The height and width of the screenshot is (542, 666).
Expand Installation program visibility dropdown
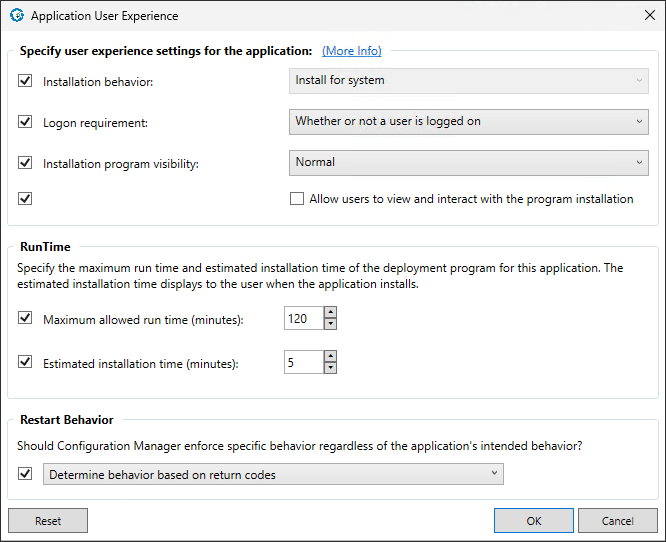(468, 162)
